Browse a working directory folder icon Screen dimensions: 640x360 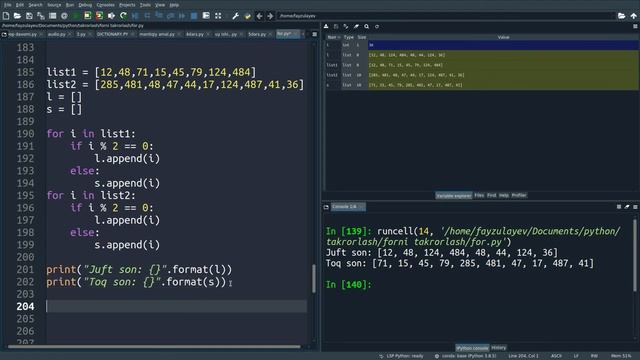pos(621,16)
